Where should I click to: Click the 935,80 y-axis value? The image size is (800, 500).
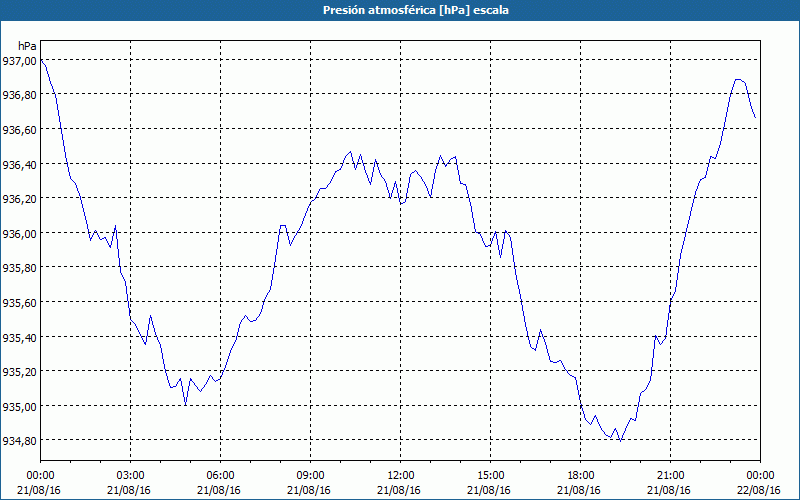pyautogui.click(x=19, y=268)
